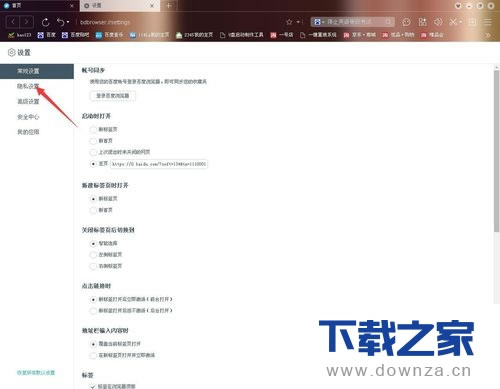
Task: Click the browser forward arrow button
Action: (x=26, y=22)
